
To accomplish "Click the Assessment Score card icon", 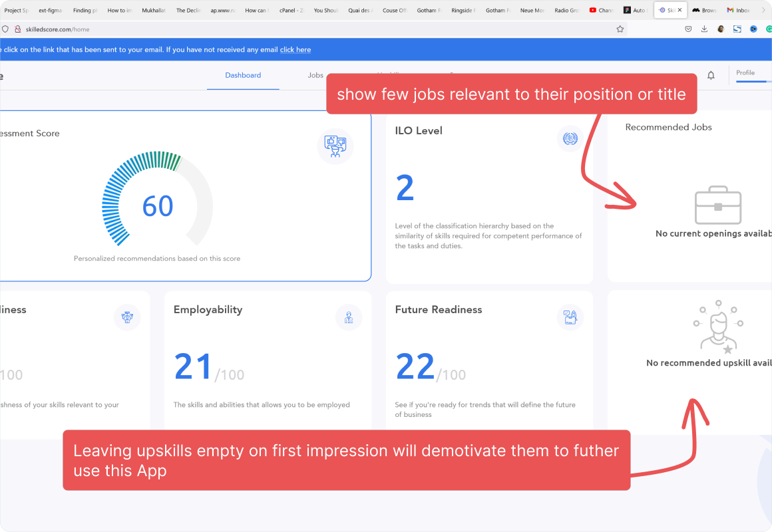I will pyautogui.click(x=335, y=146).
